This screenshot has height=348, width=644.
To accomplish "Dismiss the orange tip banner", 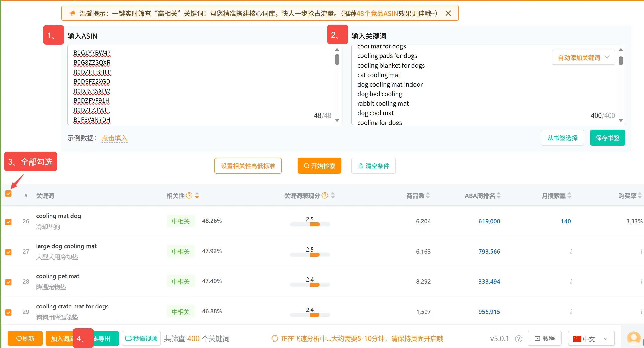I will click(448, 13).
